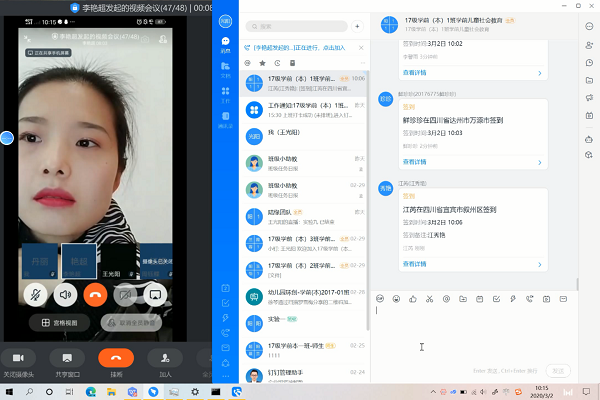The width and height of the screenshot is (600, 400).
Task: Open the 我(王光阳) conversation
Action: click(x=303, y=137)
